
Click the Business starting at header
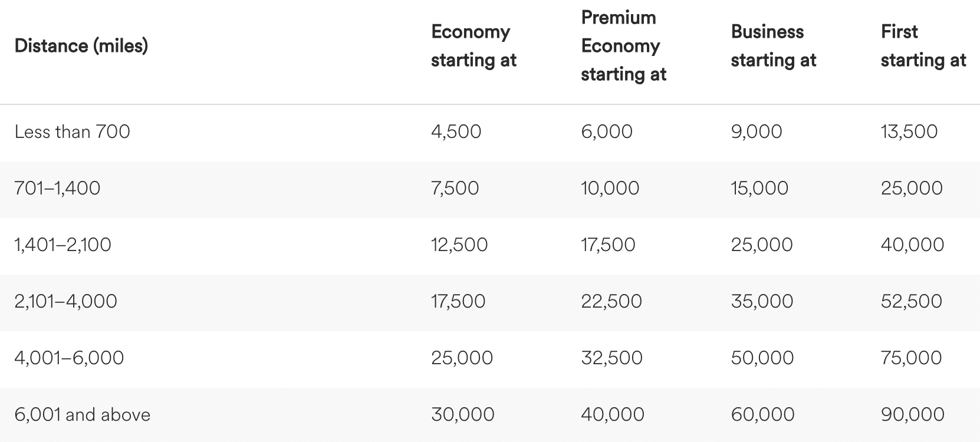click(773, 46)
